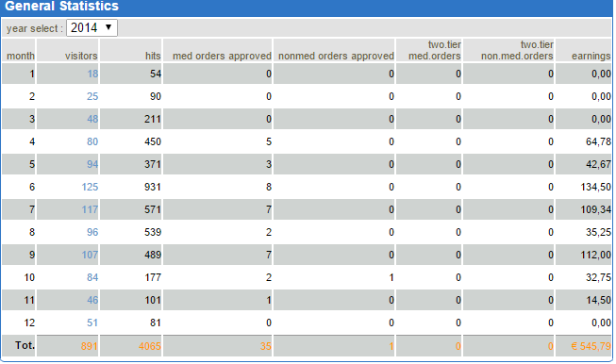The height and width of the screenshot is (364, 616).
Task: Open visitors link 48 for month 3
Action: click(92, 119)
